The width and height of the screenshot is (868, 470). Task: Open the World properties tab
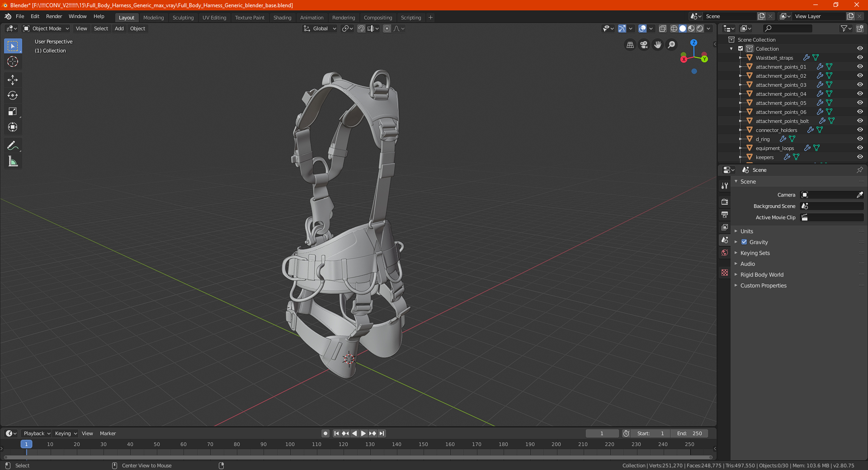[x=725, y=253]
